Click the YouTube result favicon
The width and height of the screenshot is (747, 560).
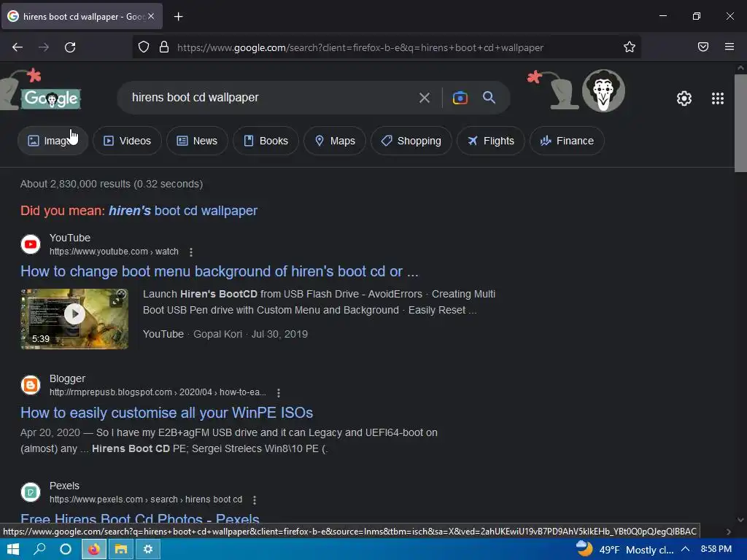(31, 244)
